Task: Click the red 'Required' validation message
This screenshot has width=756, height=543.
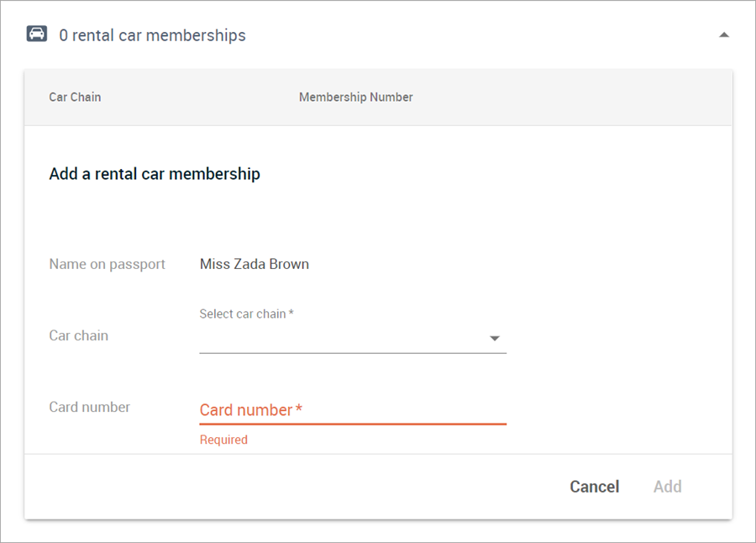Action: point(223,440)
